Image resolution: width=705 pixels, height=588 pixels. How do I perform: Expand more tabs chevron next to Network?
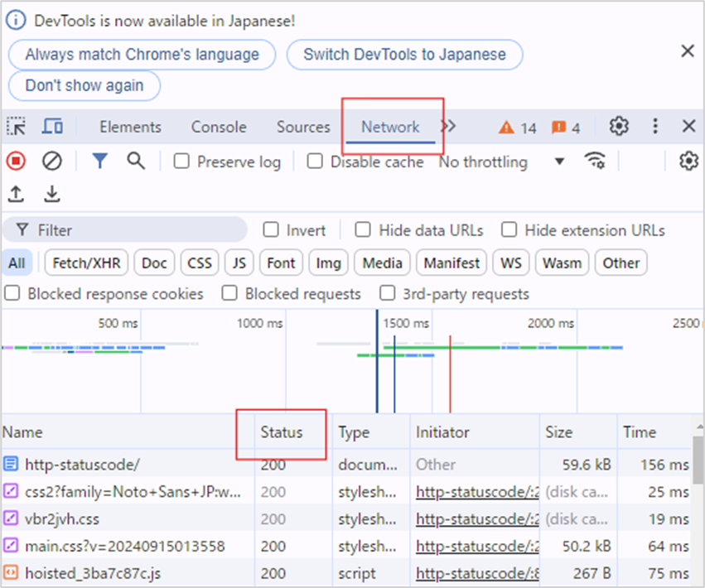pyautogui.click(x=449, y=127)
